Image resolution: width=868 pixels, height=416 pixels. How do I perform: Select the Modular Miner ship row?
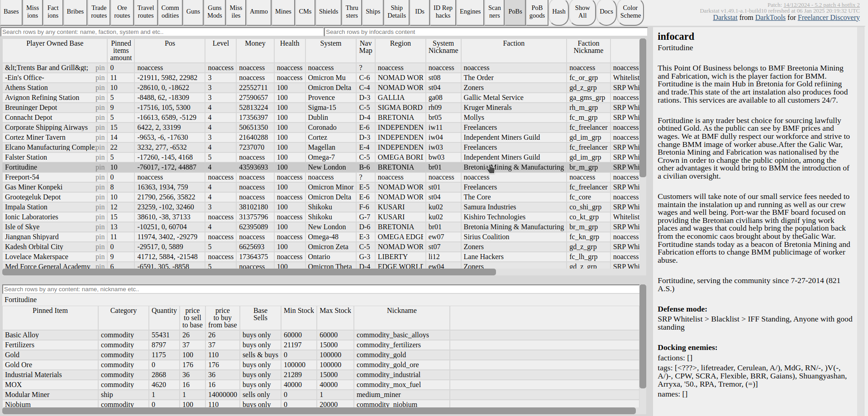pos(321,395)
